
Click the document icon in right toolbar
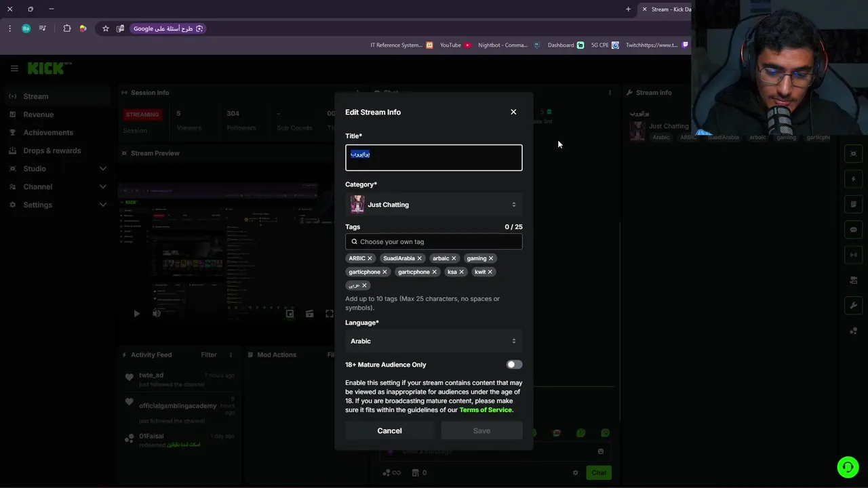tap(854, 204)
